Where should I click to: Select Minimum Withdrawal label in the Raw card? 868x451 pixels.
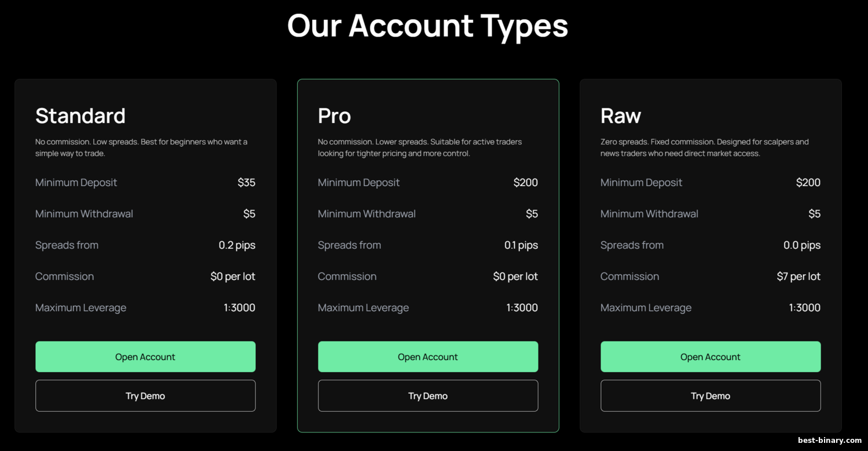tap(649, 214)
